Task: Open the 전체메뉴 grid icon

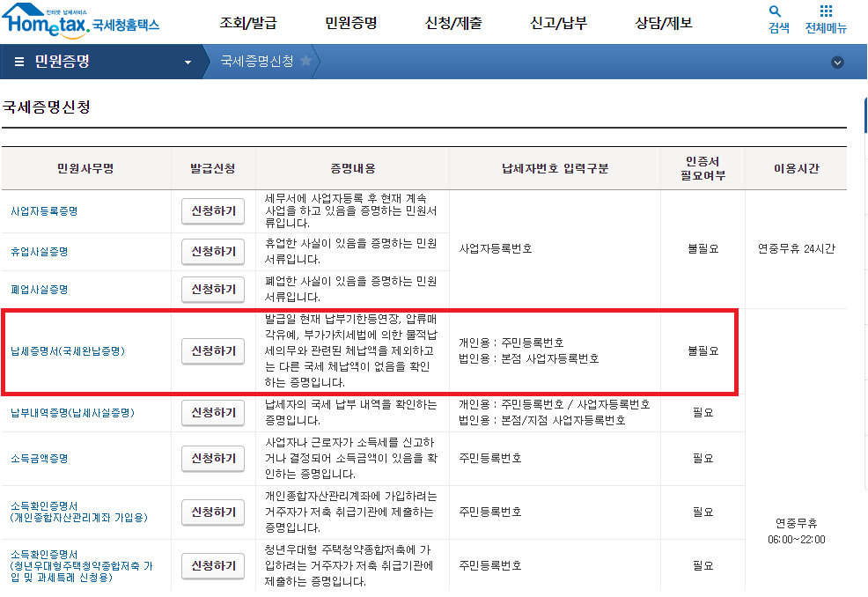Action: (x=825, y=14)
